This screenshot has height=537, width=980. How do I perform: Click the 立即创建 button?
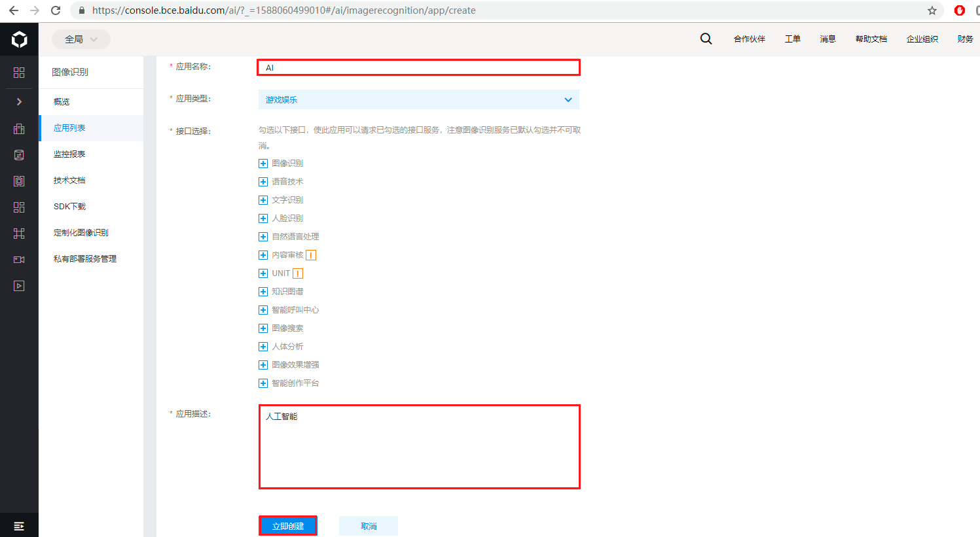pyautogui.click(x=288, y=526)
